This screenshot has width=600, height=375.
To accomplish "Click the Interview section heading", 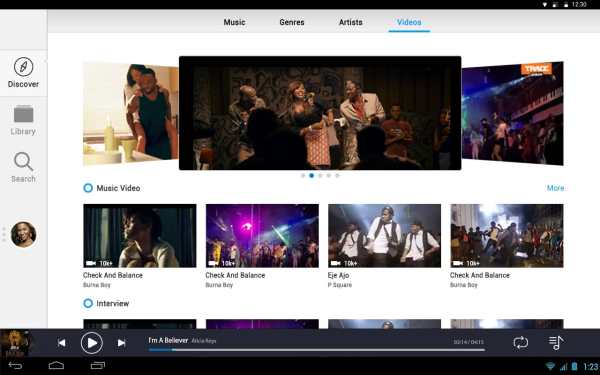I will (112, 303).
